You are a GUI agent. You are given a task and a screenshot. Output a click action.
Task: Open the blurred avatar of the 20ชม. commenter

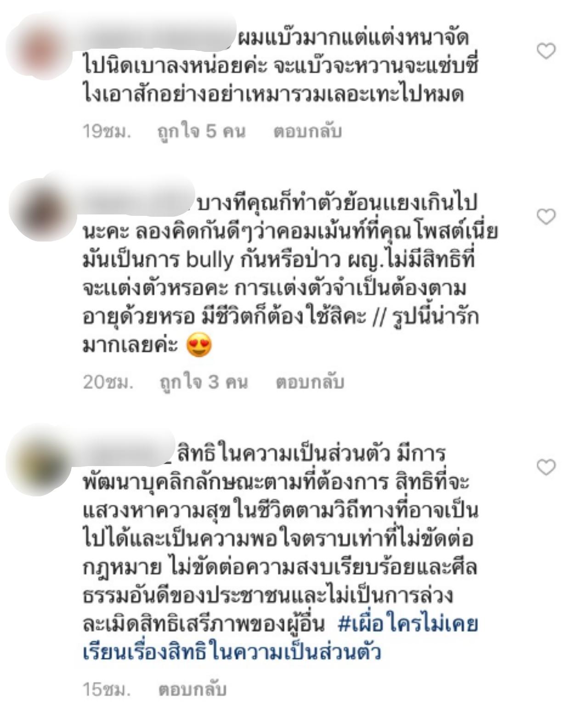pyautogui.click(x=42, y=210)
